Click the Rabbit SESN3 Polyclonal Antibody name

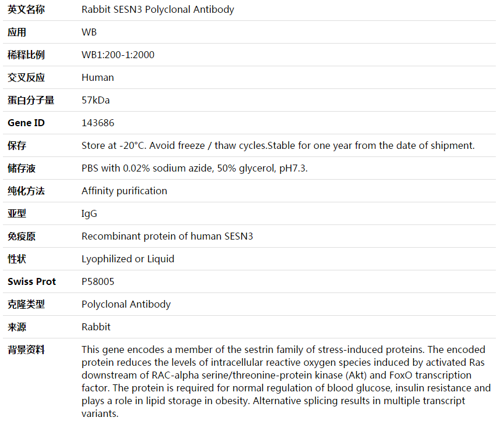coord(158,10)
